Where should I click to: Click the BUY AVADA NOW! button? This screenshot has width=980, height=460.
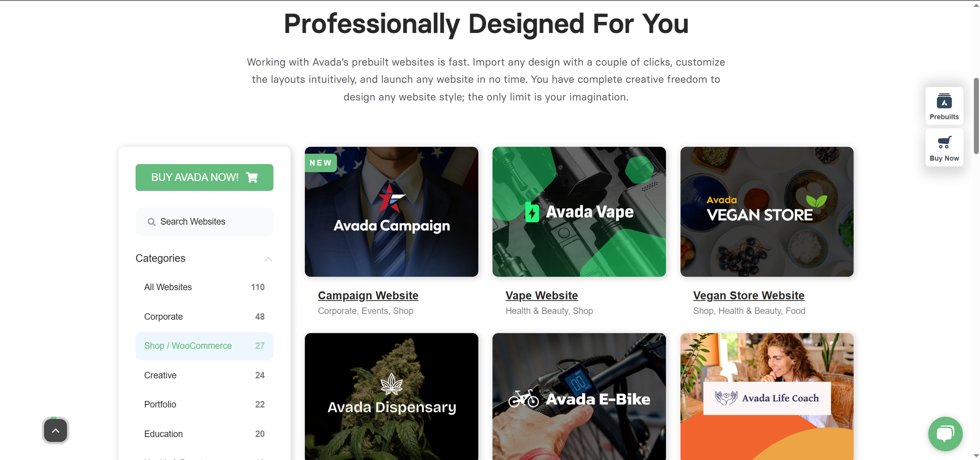coord(204,177)
